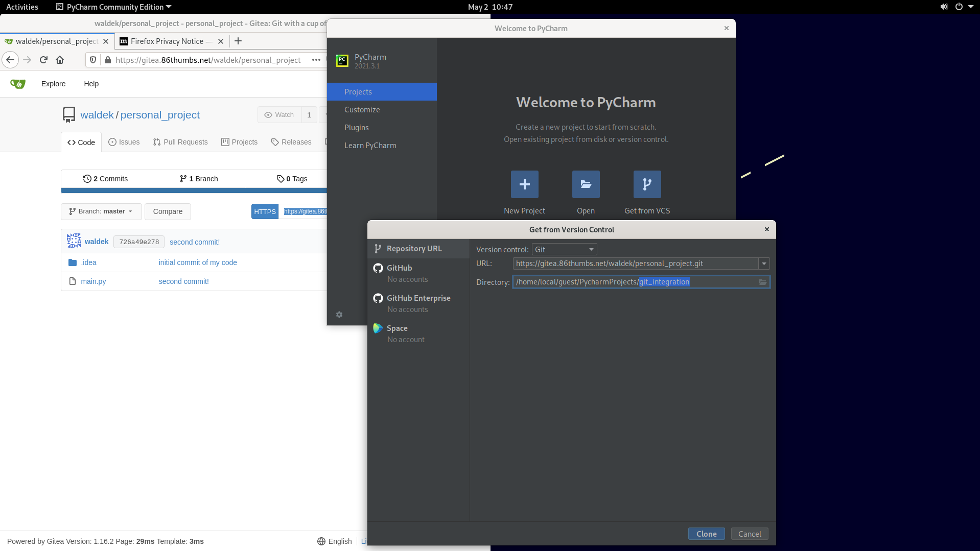Viewport: 980px width, 551px height.
Task: Select Learn PyCharm in welcome sidebar
Action: point(382,146)
